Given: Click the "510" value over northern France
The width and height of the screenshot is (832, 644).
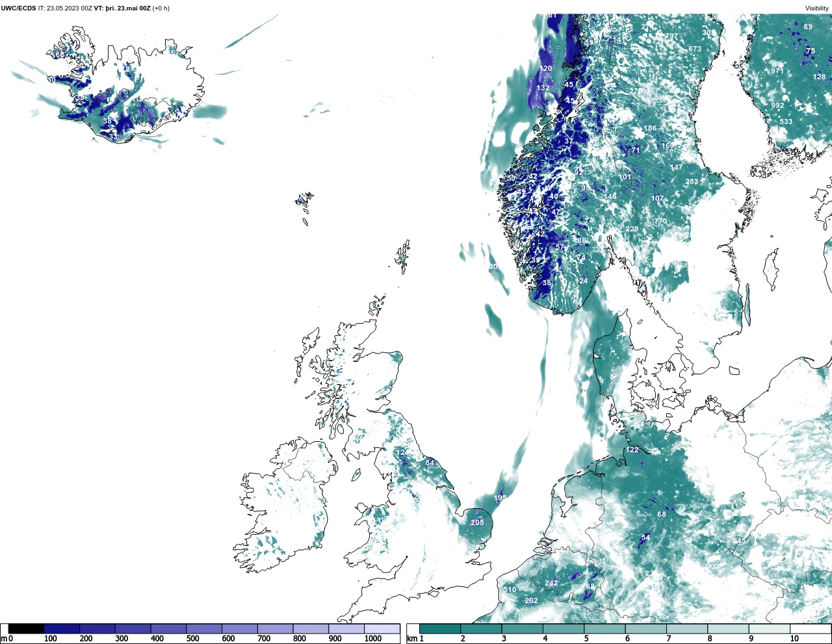Looking at the screenshot, I should [510, 590].
